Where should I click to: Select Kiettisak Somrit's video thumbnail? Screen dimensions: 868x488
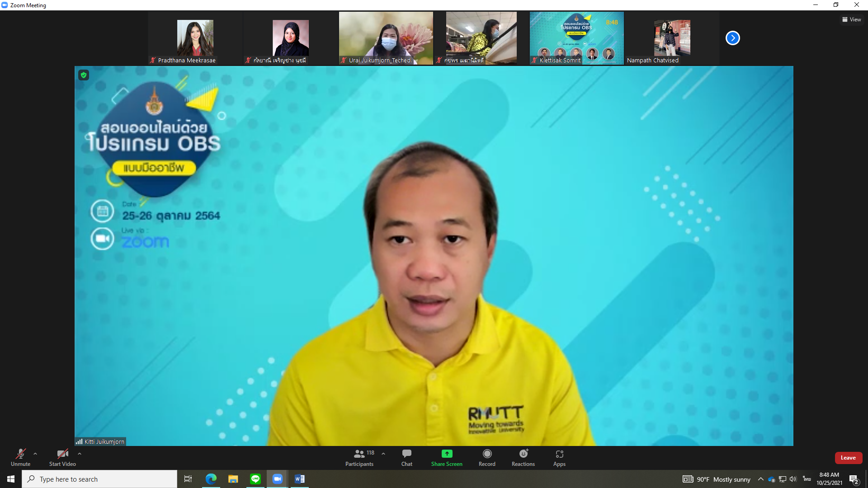577,38
